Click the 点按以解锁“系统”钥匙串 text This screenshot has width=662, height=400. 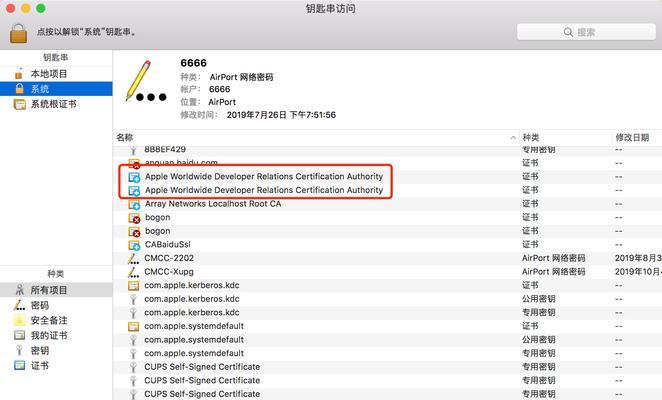coord(86,32)
